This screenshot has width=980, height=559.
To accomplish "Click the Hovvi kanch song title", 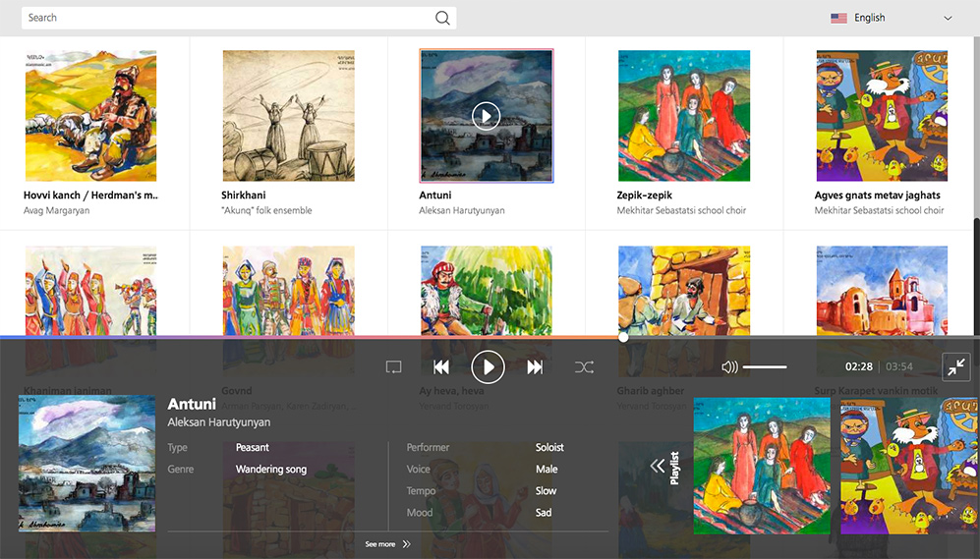I will point(90,195).
